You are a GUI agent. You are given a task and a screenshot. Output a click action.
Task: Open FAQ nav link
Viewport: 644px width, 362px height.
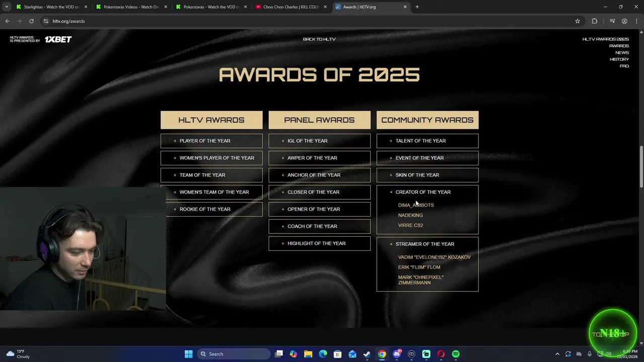624,66
